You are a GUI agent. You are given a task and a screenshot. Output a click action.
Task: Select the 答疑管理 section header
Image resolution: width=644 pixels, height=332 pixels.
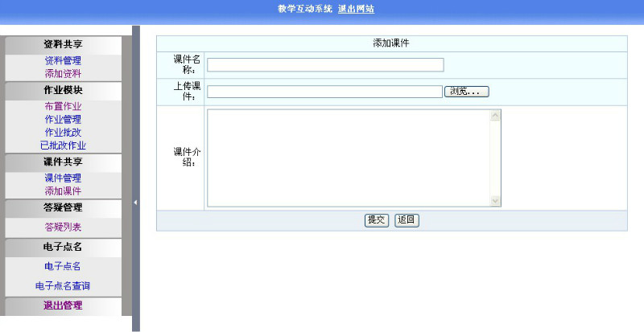(x=63, y=207)
